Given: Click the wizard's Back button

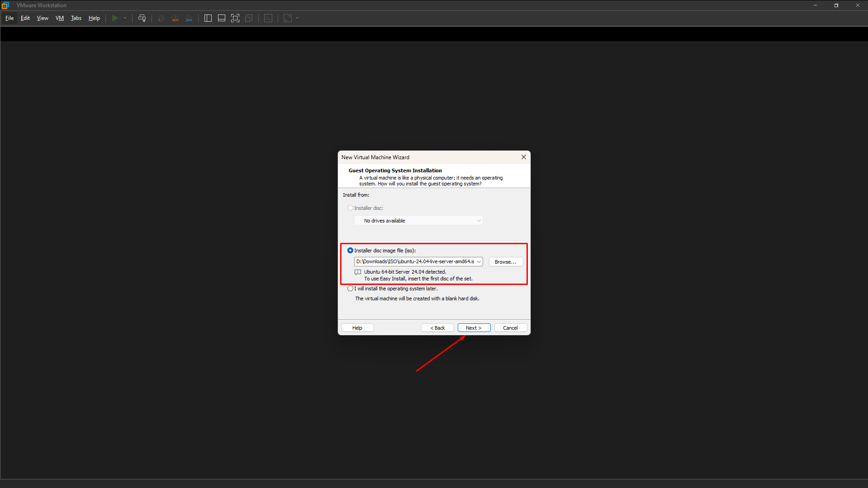Looking at the screenshot, I should coord(437,328).
